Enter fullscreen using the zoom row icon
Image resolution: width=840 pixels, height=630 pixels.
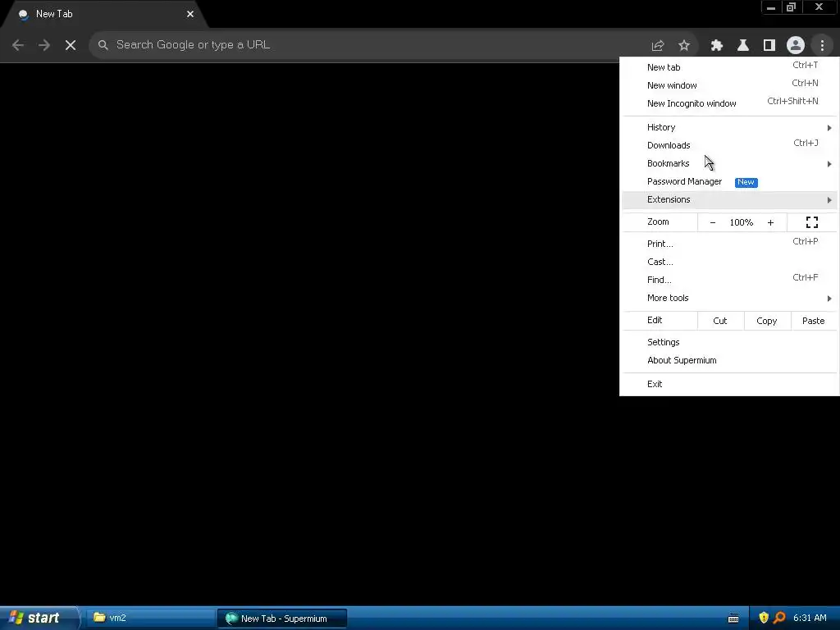[x=812, y=222]
